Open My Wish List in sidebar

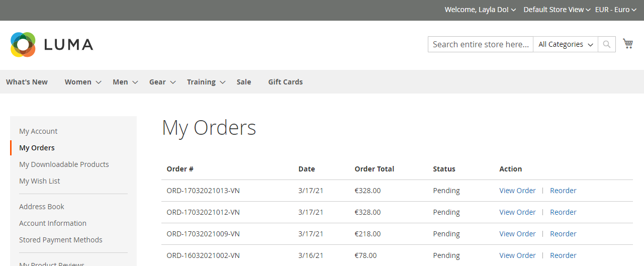(40, 181)
